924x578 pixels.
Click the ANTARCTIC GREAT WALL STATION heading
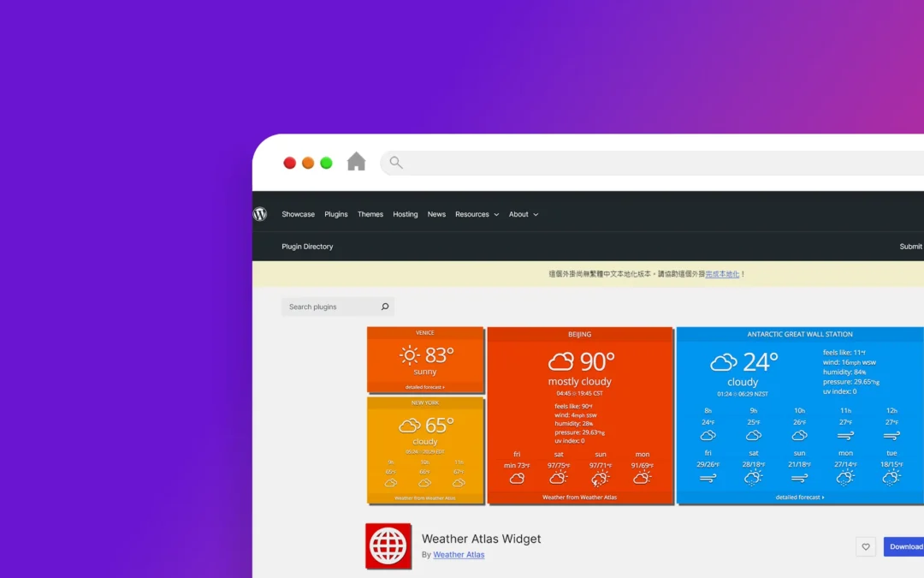(x=800, y=335)
